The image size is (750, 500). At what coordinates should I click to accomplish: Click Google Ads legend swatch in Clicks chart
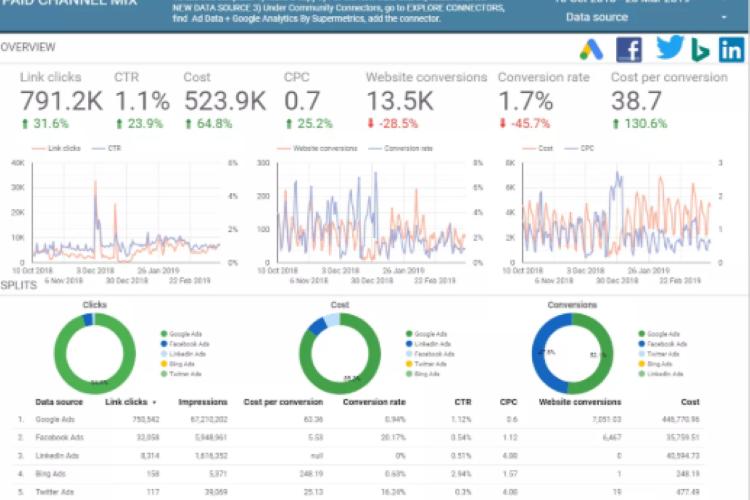click(164, 334)
